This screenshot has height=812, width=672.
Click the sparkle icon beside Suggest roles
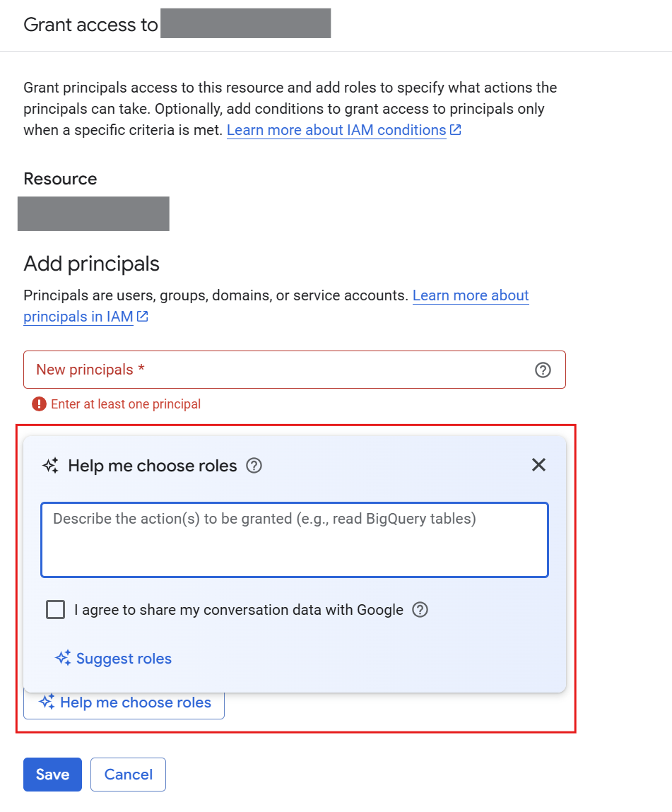(x=63, y=659)
